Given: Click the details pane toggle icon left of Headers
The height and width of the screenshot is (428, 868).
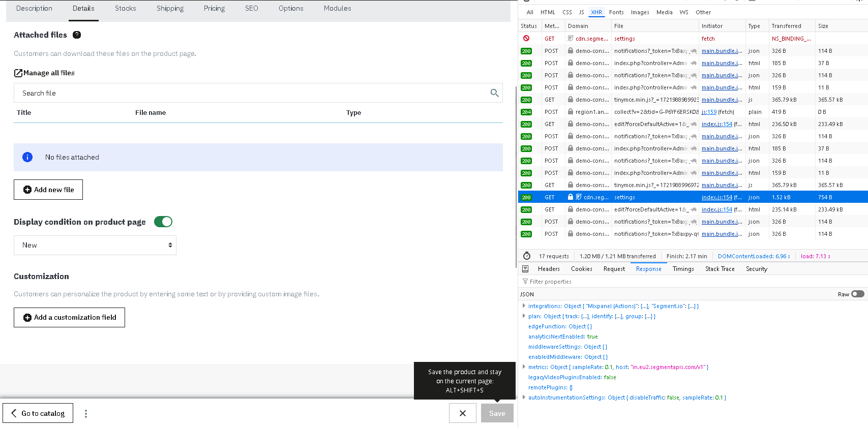Looking at the screenshot, I should click(x=525, y=269).
